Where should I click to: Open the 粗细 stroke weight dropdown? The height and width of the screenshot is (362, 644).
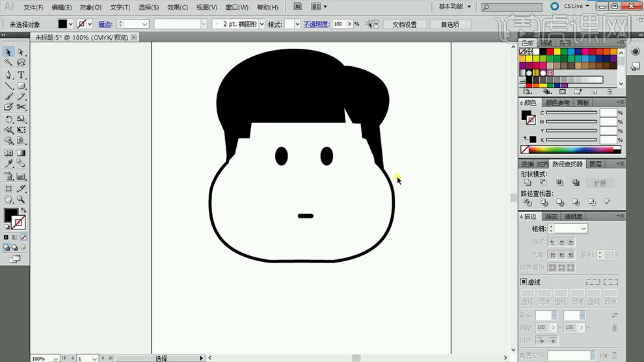584,229
